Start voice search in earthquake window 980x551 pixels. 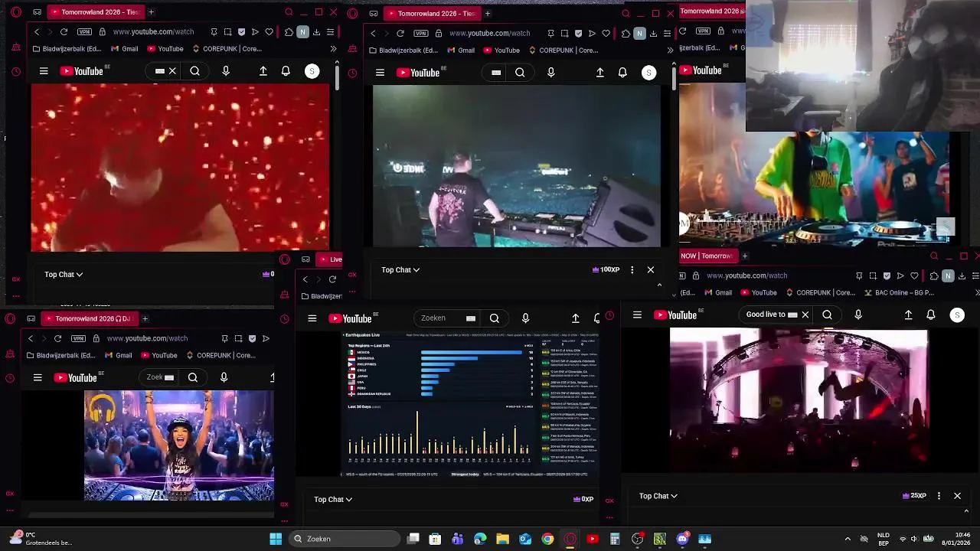click(525, 318)
